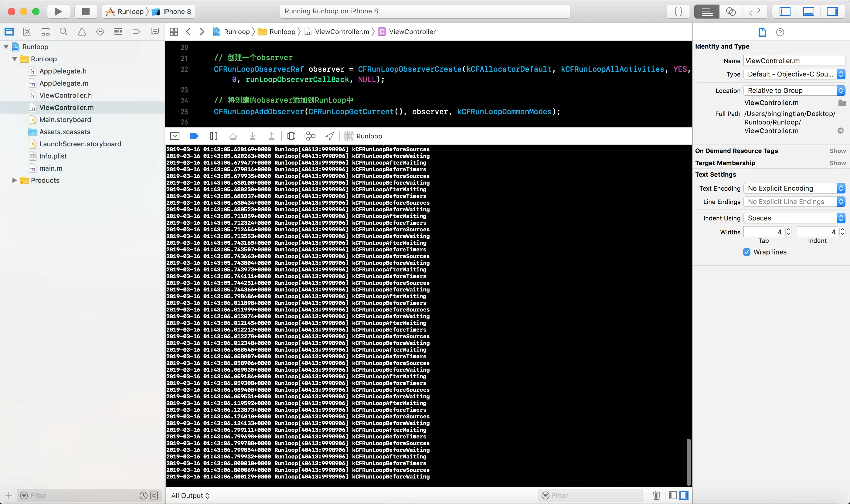Toggle the Wrap lines checkbox
Image resolution: width=850 pixels, height=504 pixels.
pyautogui.click(x=746, y=252)
